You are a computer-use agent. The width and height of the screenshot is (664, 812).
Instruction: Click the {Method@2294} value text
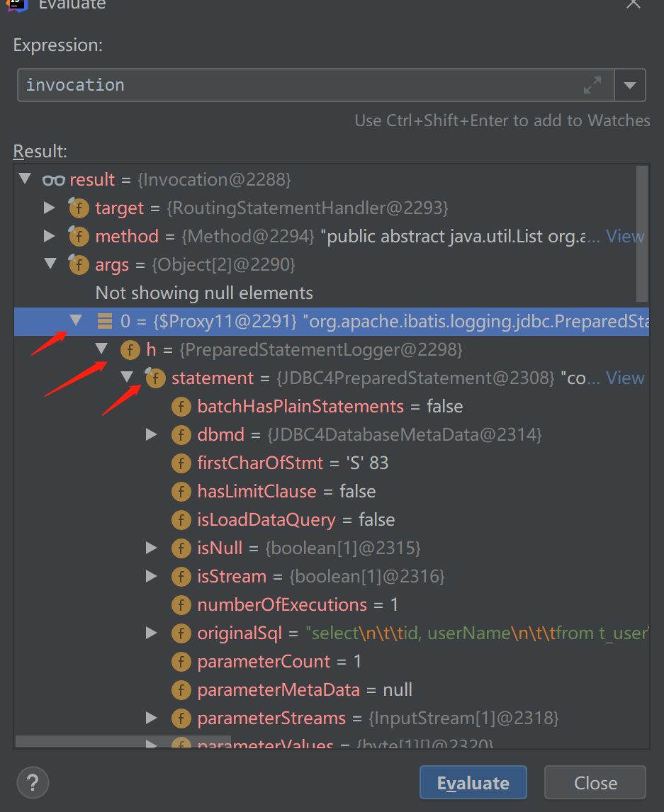[x=247, y=237]
